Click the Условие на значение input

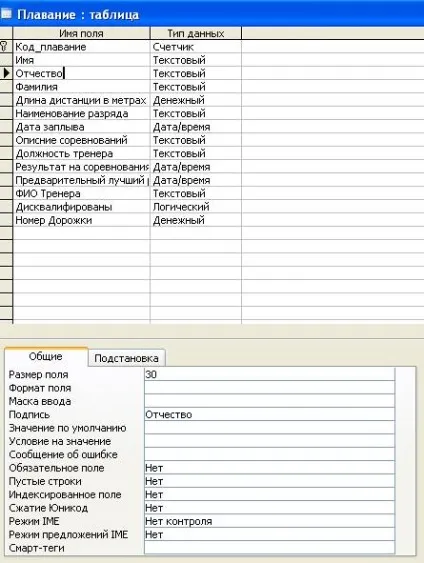[269, 441]
